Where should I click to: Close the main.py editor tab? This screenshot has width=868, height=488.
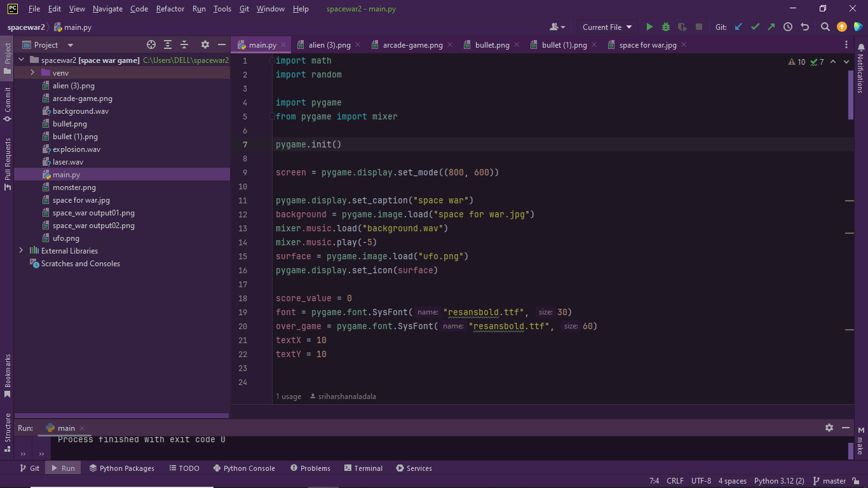tap(283, 45)
